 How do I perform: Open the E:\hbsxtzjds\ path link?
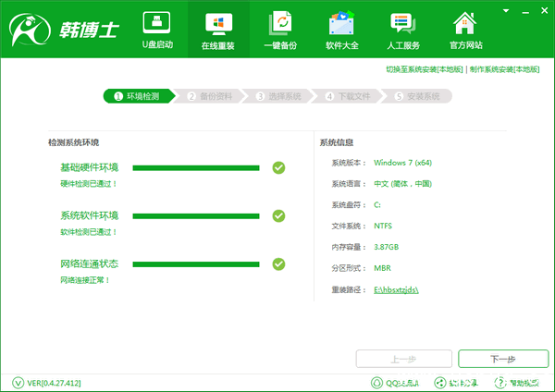point(396,290)
